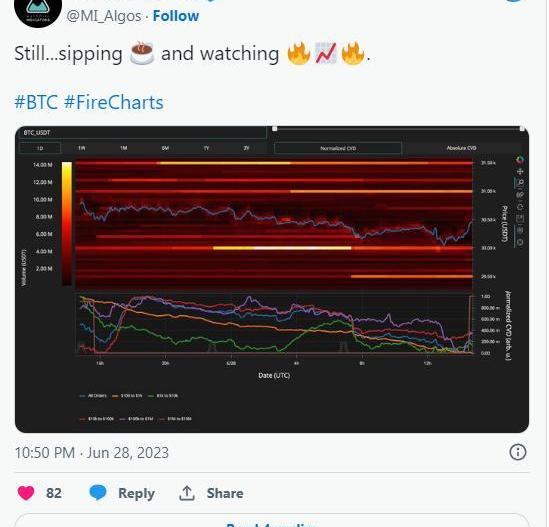The image size is (549, 527).
Task: Click the blue reply speech bubble icon
Action: (x=98, y=493)
